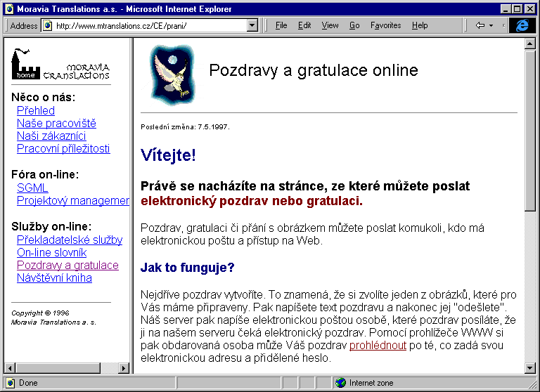Click the page icon beside Done status
Viewport: 540px width, 392px height.
tap(11, 382)
